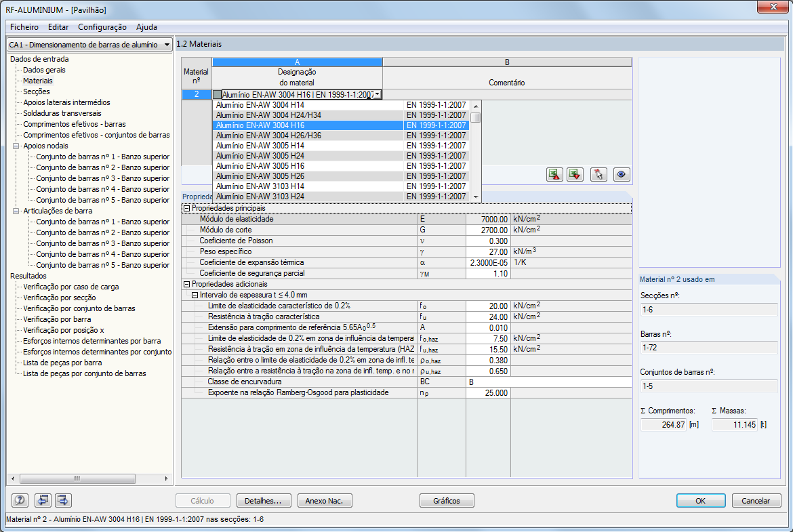Click the Módulo de elasticidade value 7000.00
Viewport: 793px width, 532px height.
coord(488,220)
